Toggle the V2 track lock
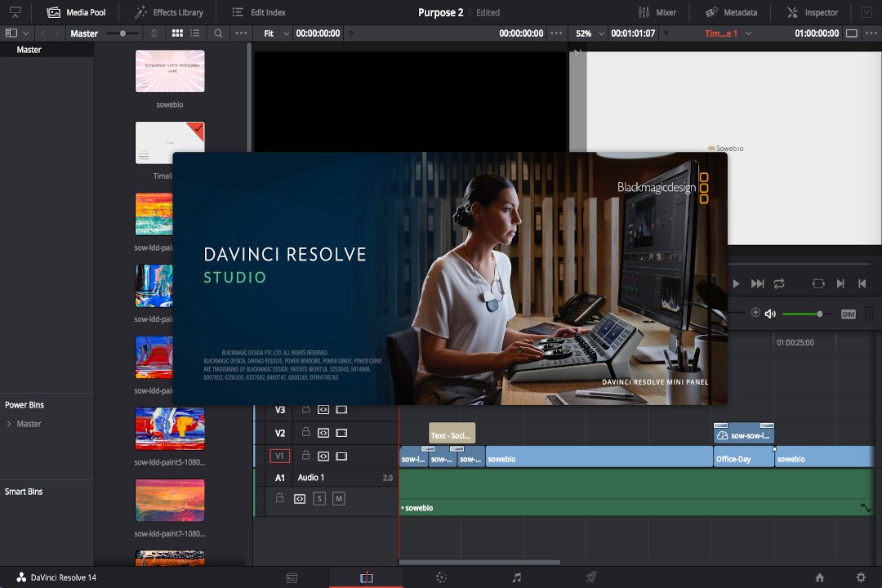 [x=306, y=432]
